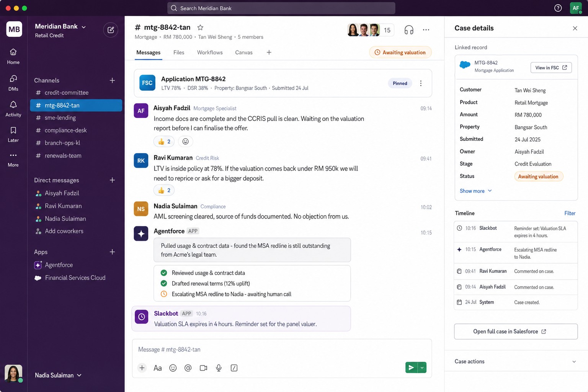This screenshot has height=392, width=588.
Task: Click in the Search Meridian Bank field
Action: (x=281, y=8)
